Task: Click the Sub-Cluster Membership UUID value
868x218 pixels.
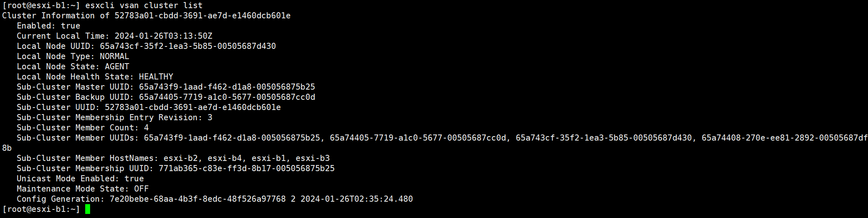Action: [247, 168]
